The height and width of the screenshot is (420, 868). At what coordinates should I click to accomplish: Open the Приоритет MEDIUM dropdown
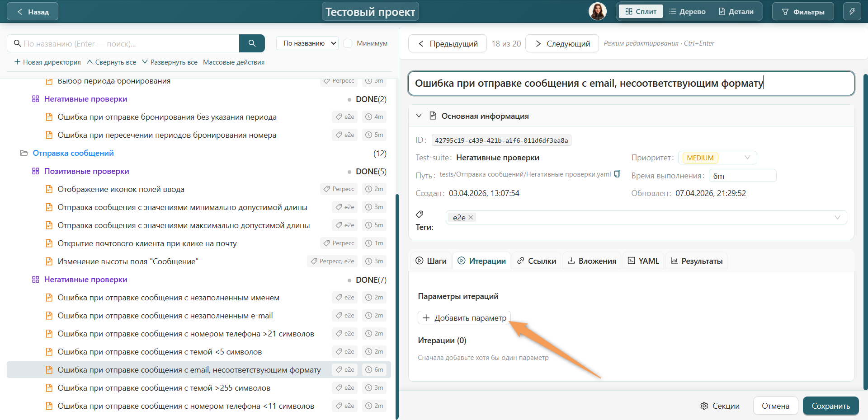[717, 158]
